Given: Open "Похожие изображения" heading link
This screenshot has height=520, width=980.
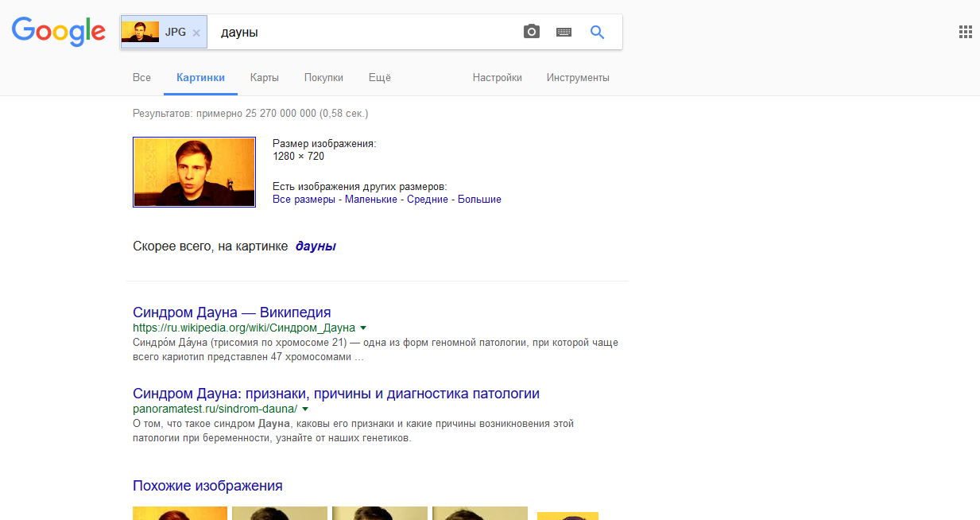Looking at the screenshot, I should [207, 486].
